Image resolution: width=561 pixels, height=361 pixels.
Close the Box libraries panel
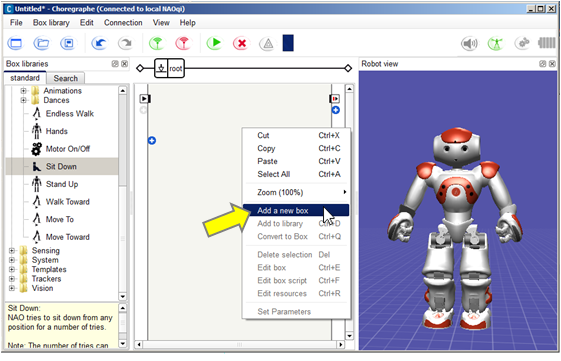(x=124, y=64)
